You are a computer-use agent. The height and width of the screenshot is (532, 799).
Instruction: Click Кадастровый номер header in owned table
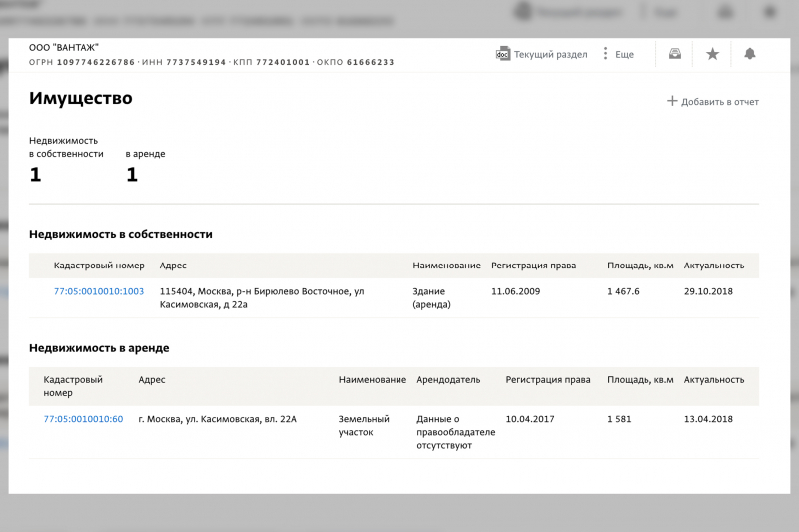coord(99,266)
